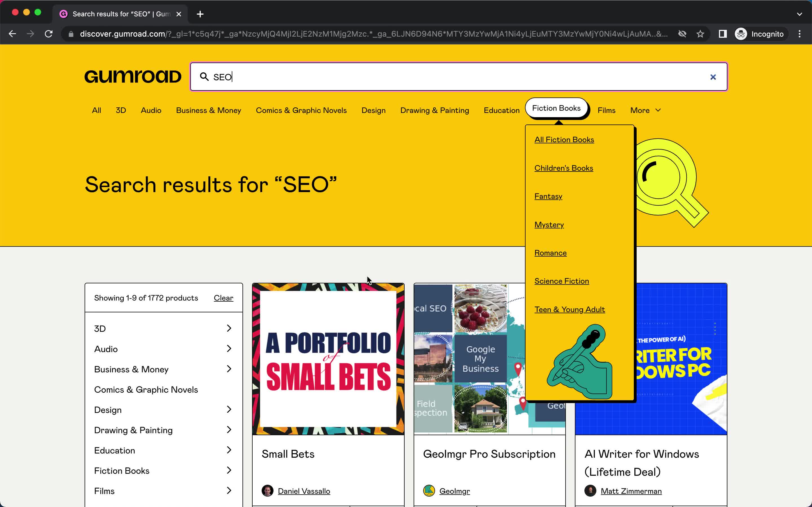Image resolution: width=812 pixels, height=507 pixels.
Task: Expand the Business & Money sidebar category
Action: click(229, 369)
